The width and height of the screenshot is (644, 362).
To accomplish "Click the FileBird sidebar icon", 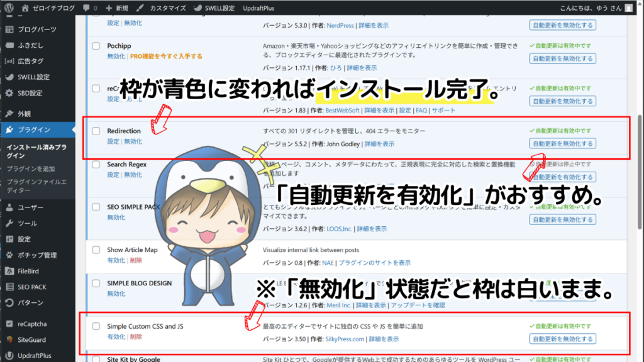I will [x=9, y=271].
